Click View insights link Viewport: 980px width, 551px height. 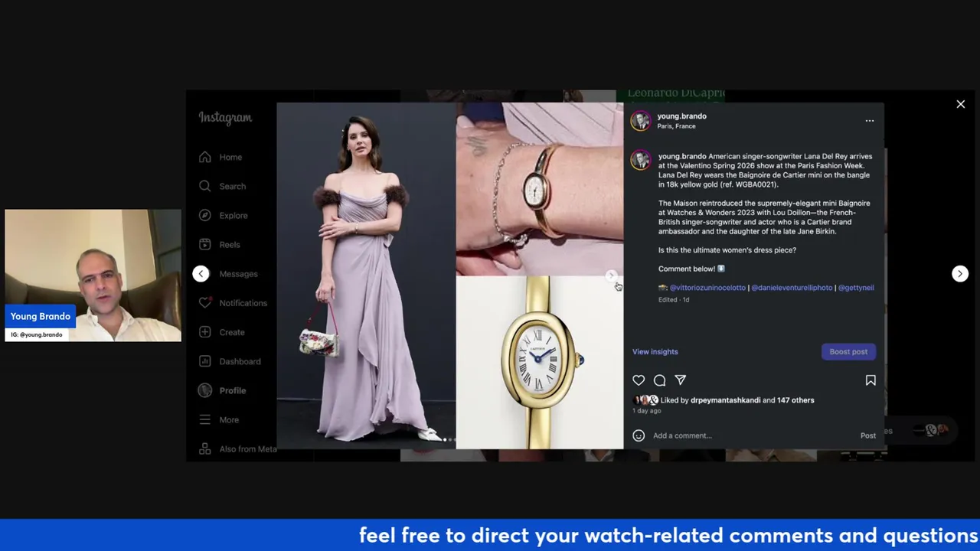click(655, 351)
